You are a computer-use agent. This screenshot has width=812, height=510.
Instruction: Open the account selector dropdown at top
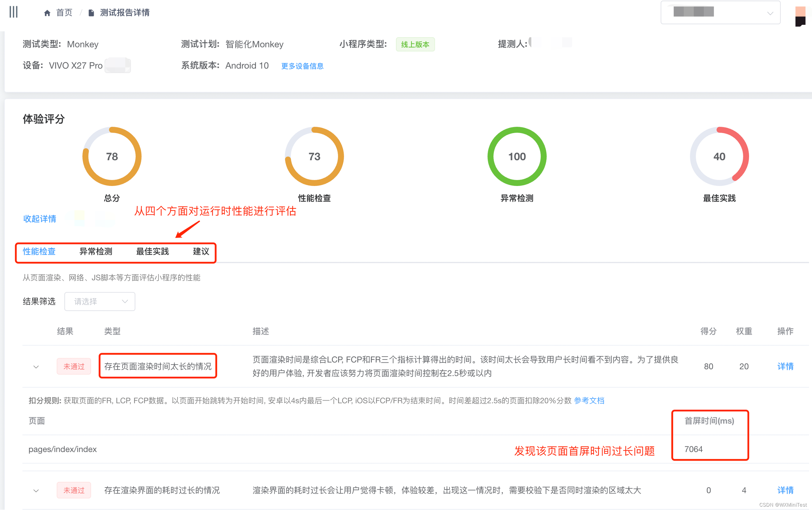click(720, 13)
